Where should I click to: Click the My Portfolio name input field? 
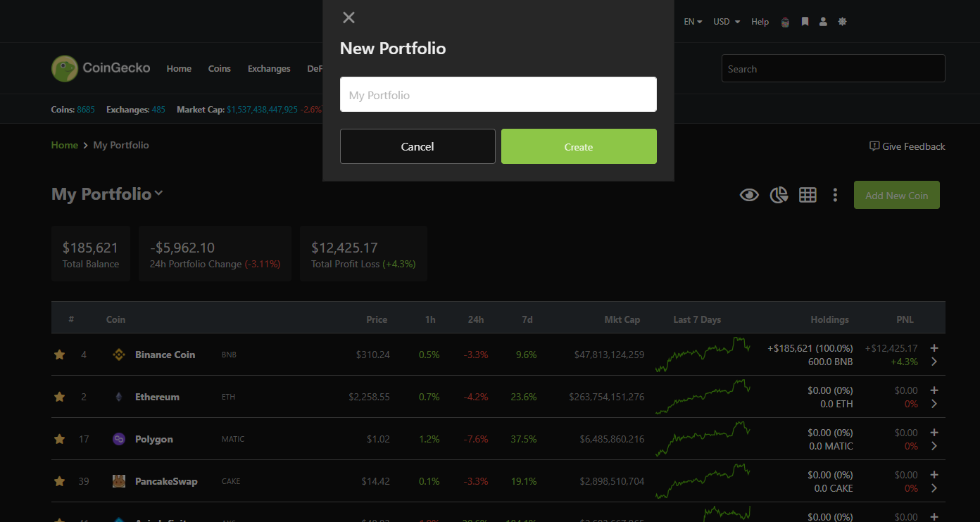pos(498,94)
